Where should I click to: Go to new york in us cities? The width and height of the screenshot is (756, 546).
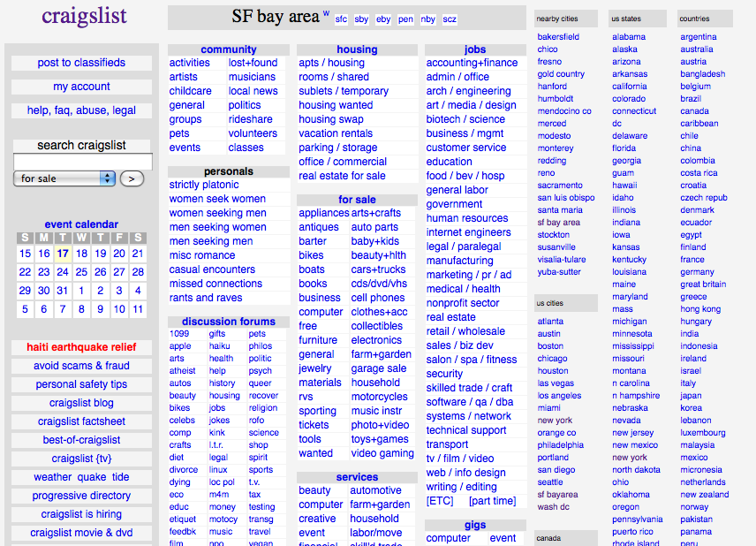[555, 421]
